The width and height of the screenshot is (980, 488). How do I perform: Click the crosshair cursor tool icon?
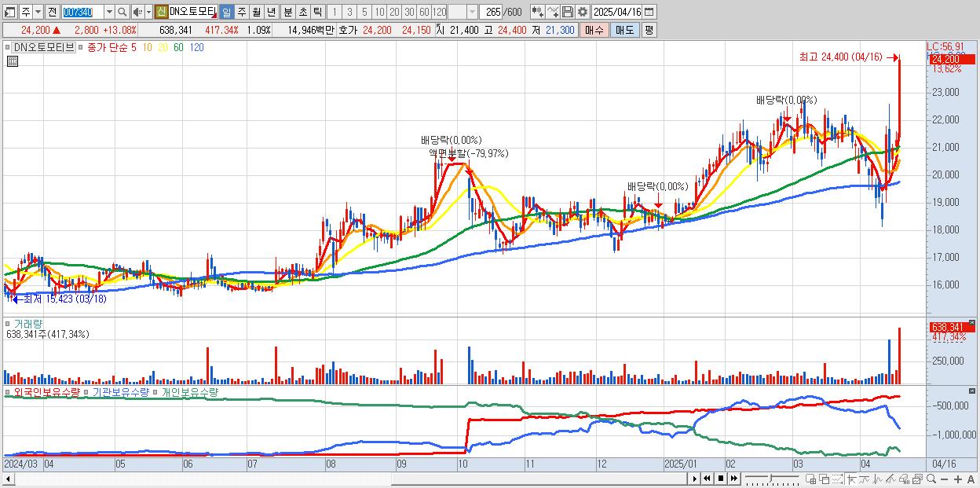pos(850,479)
